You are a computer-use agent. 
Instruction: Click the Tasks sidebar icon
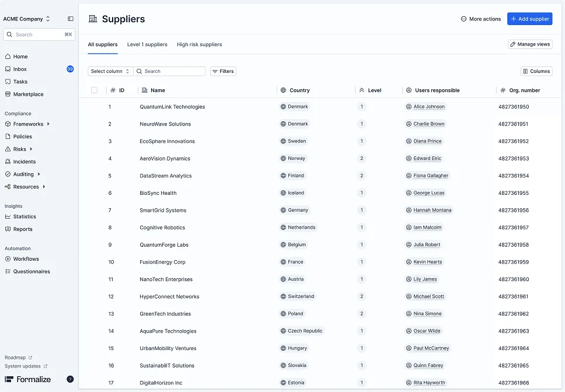pyautogui.click(x=8, y=82)
